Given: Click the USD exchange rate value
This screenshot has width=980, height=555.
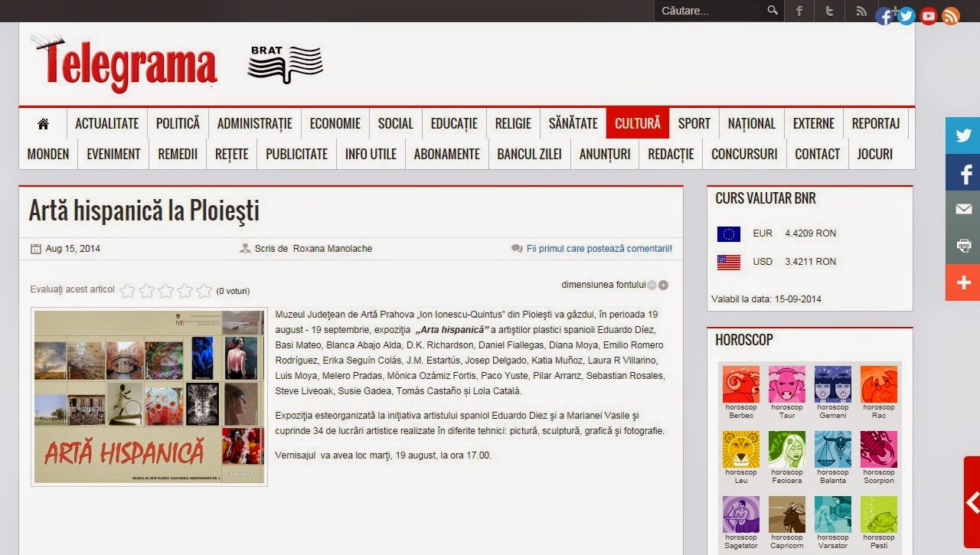Looking at the screenshot, I should [x=810, y=262].
